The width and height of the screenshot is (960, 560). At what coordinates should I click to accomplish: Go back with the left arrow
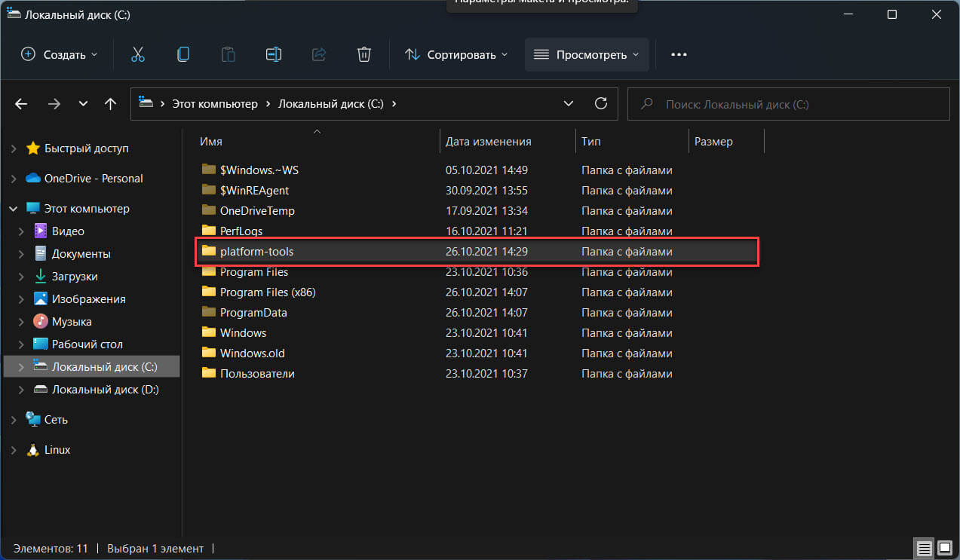(21, 104)
